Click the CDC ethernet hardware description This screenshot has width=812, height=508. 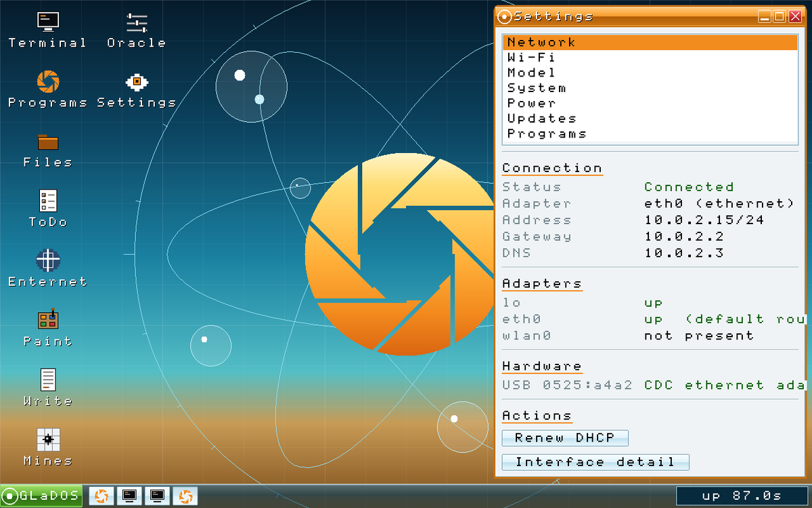pos(725,385)
